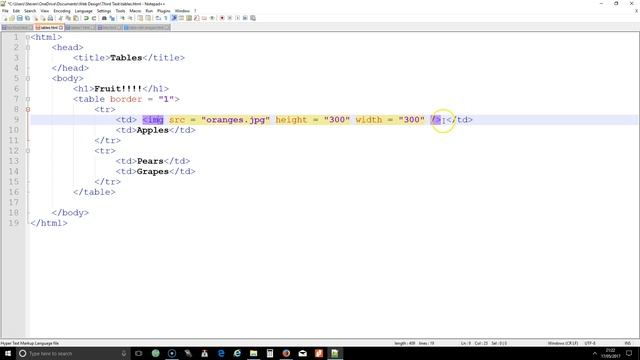Toggle the Indent Guide toolbar button
640x360 pixels.
174,18
